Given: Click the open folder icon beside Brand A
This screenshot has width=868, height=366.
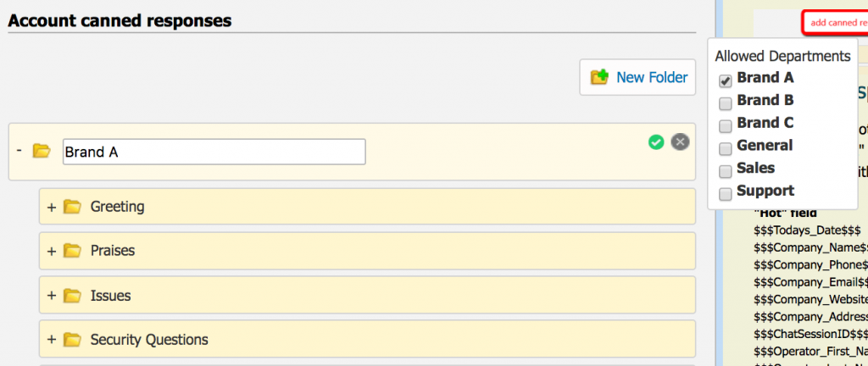Looking at the screenshot, I should click(x=42, y=152).
